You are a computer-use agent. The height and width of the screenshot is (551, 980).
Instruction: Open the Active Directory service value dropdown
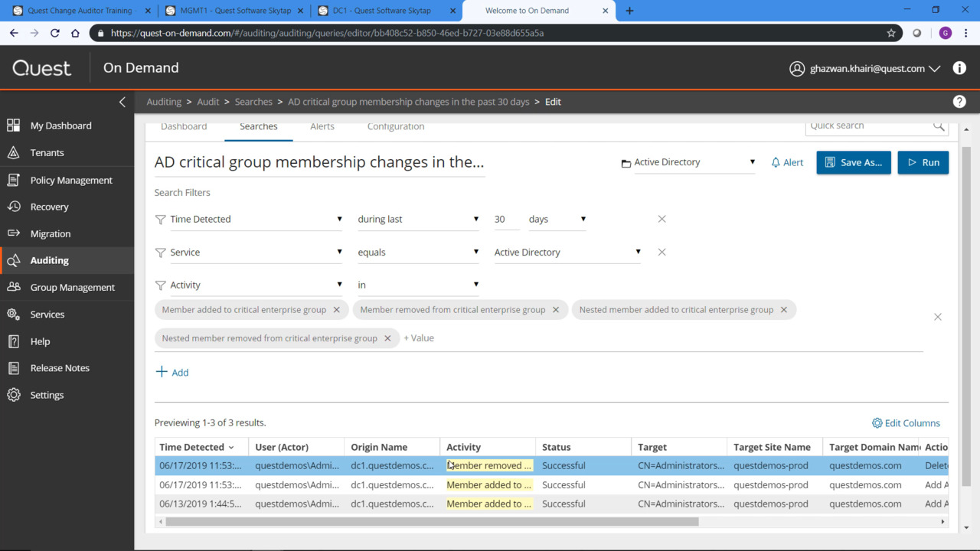point(567,252)
